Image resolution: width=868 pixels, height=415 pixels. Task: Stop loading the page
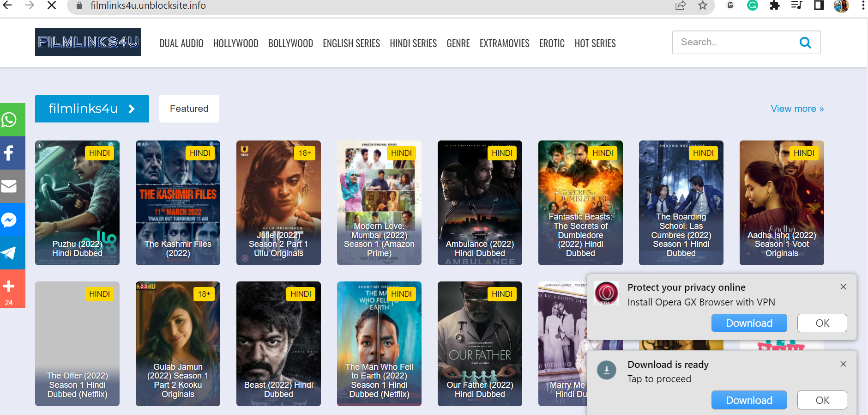[52, 6]
